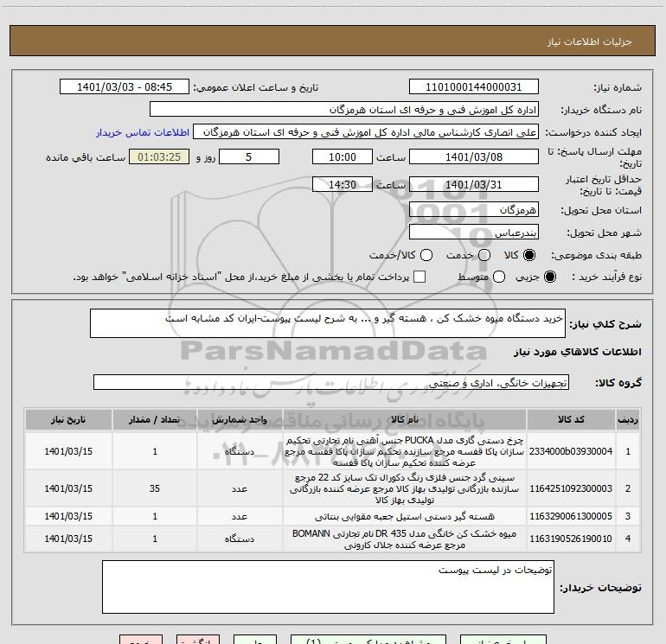Click the BOMANN میوه خشک کن item name

pyautogui.click(x=405, y=539)
